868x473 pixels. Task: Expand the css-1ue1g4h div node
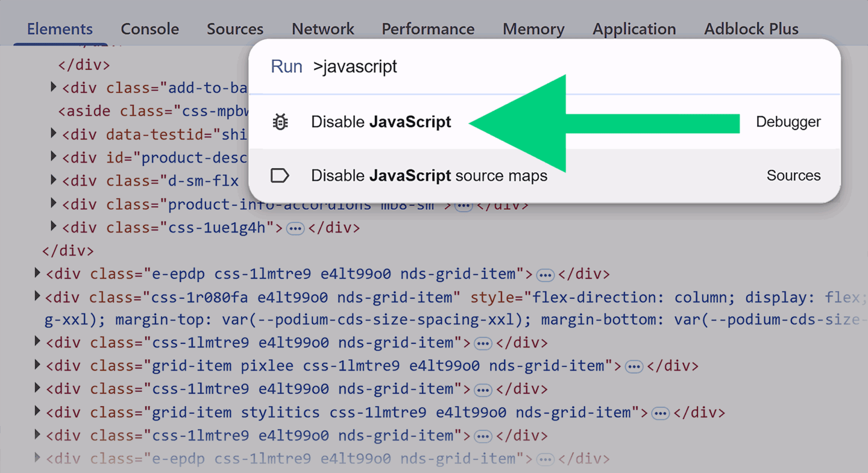(54, 227)
